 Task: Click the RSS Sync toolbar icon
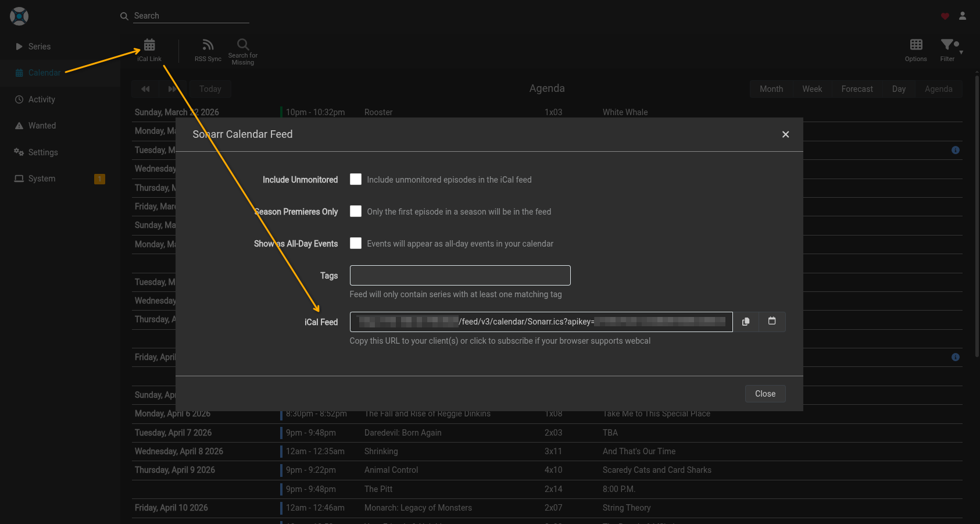point(208,50)
